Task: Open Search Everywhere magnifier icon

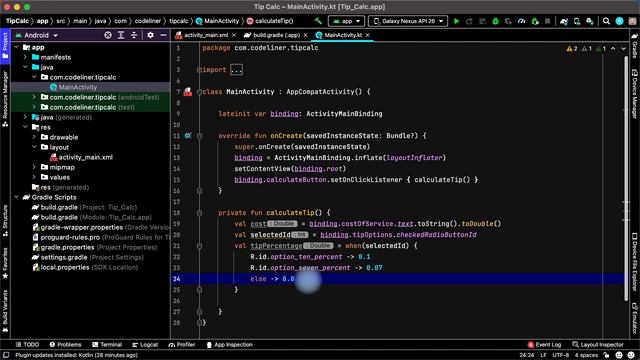Action: (606, 21)
